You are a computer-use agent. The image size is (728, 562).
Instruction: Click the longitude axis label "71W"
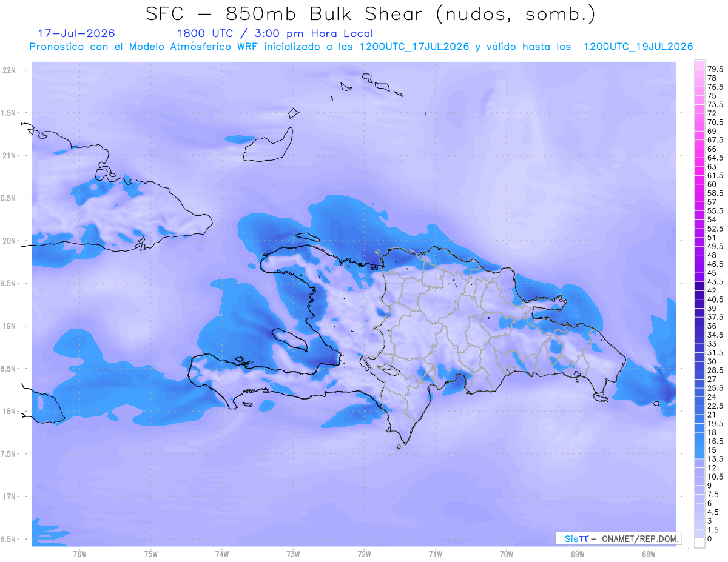click(435, 554)
